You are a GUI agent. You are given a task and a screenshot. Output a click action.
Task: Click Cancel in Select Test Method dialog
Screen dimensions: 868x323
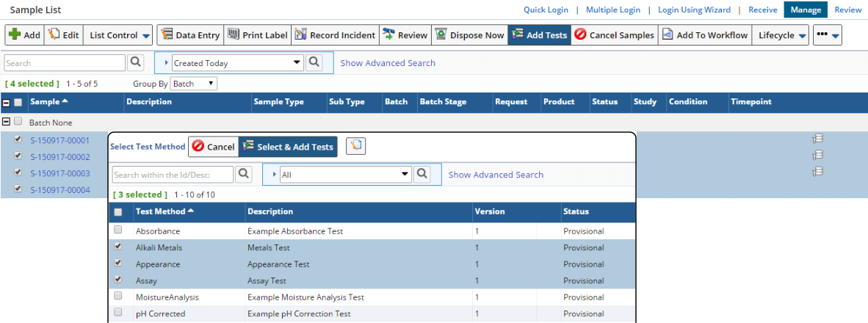click(x=213, y=147)
